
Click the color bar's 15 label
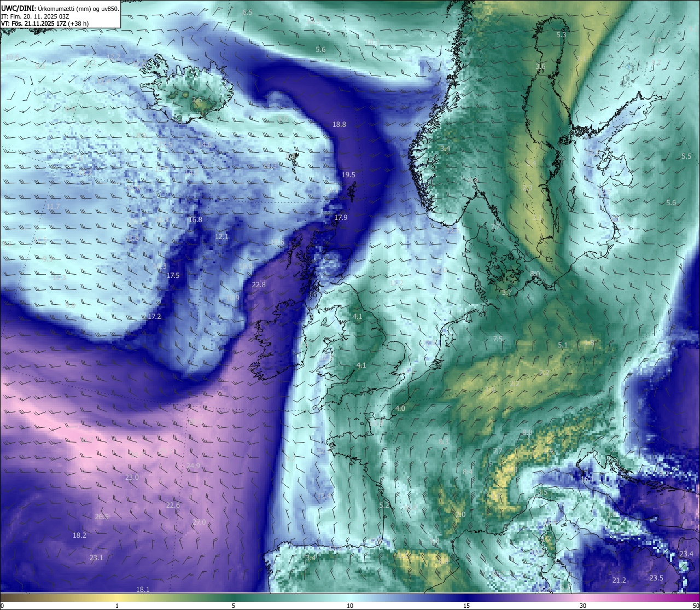click(x=466, y=606)
